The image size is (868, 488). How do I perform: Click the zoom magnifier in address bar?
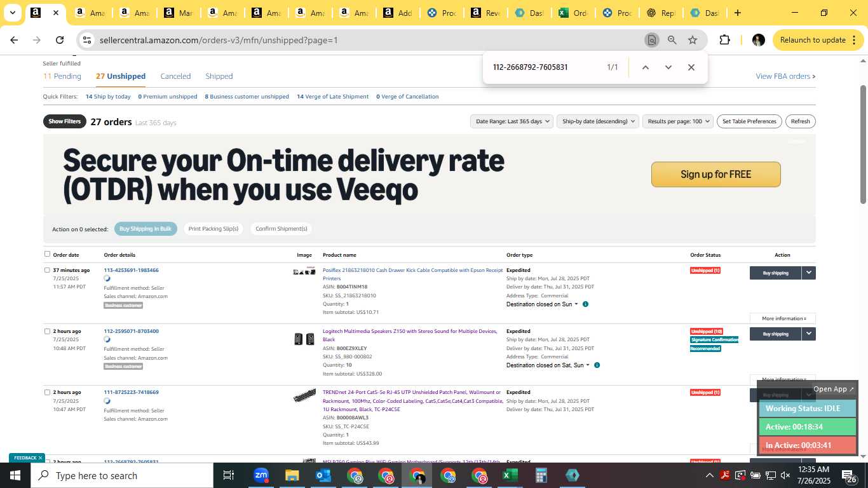[672, 40]
